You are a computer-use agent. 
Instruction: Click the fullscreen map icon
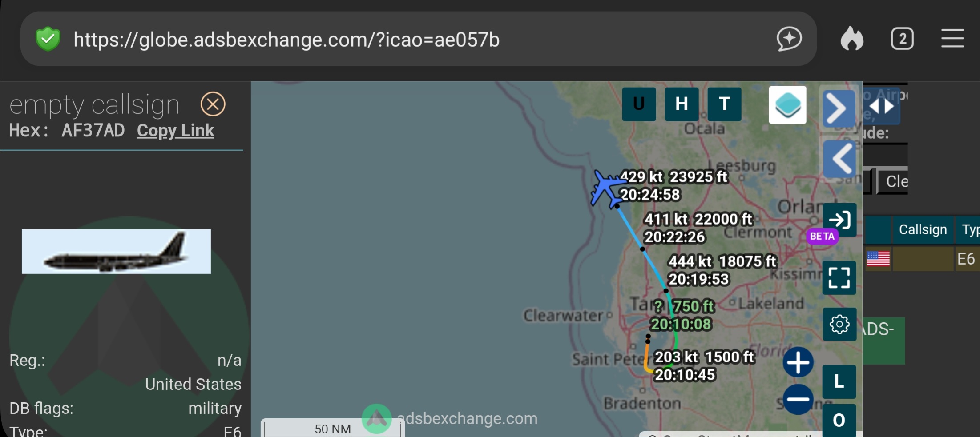pyautogui.click(x=839, y=278)
